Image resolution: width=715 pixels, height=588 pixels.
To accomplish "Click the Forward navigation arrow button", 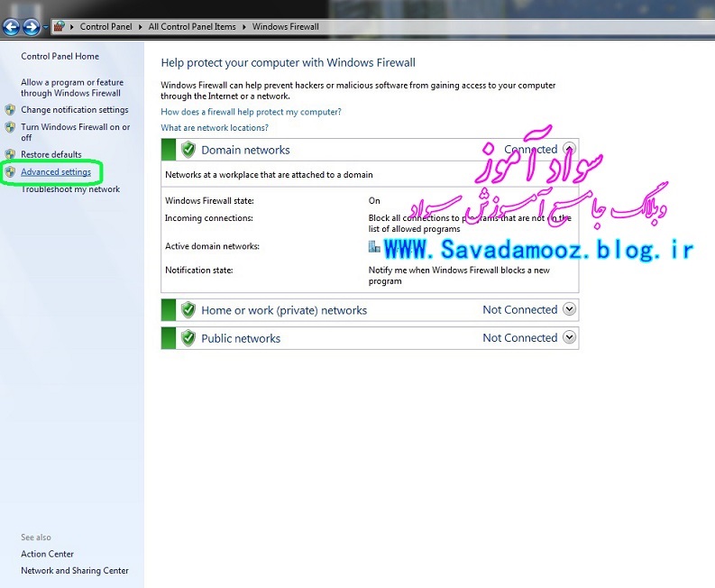I will pyautogui.click(x=31, y=27).
